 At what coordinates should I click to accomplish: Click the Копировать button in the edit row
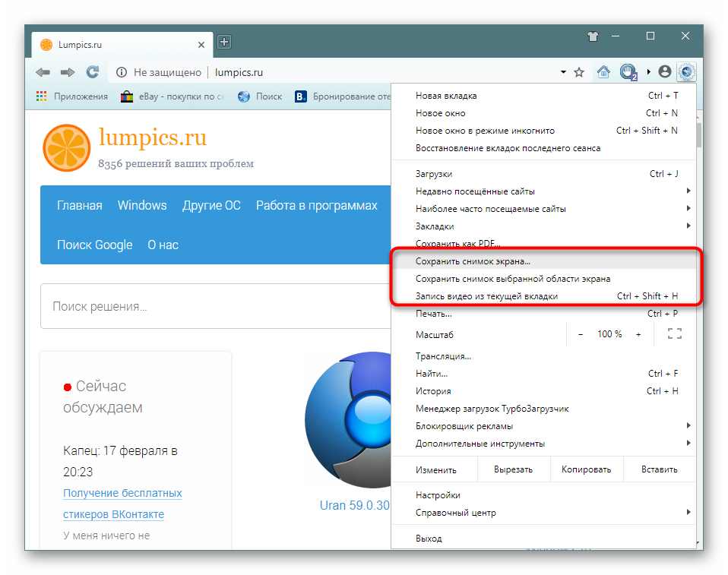[586, 469]
